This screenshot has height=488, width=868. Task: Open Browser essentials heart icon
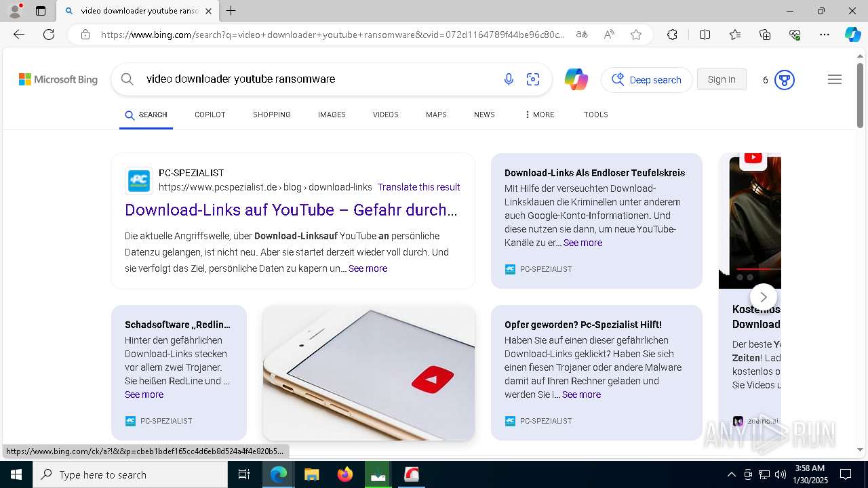click(x=795, y=35)
